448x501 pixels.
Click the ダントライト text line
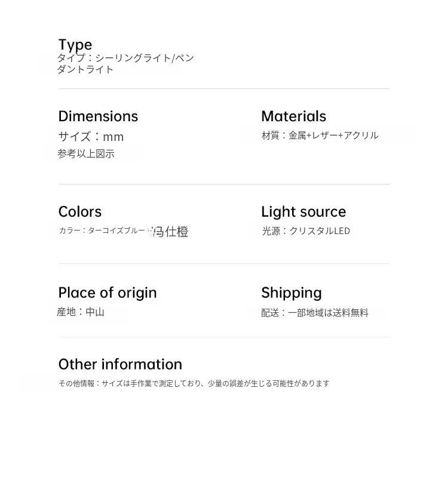coord(85,69)
